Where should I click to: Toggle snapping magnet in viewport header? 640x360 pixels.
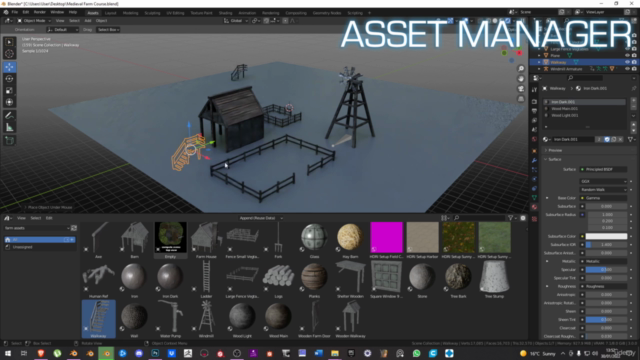pos(266,21)
